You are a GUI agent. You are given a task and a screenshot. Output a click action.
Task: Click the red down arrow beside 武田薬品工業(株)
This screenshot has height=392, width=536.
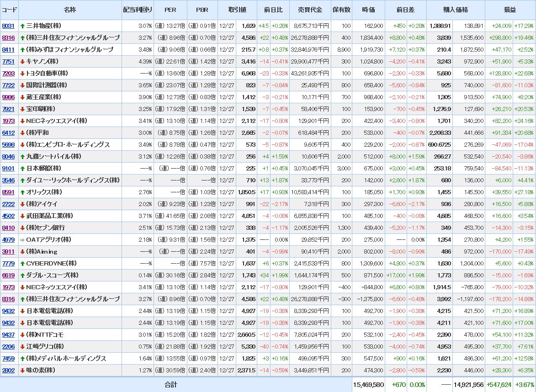pyautogui.click(x=22, y=216)
